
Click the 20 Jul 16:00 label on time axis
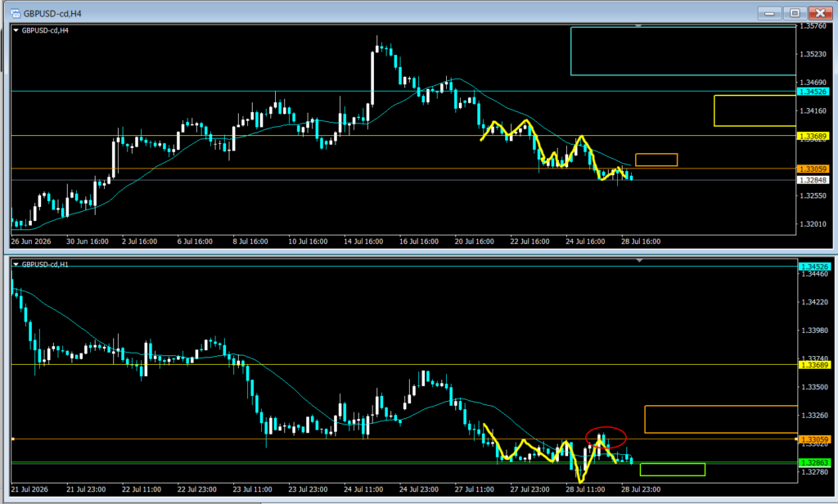(x=475, y=241)
